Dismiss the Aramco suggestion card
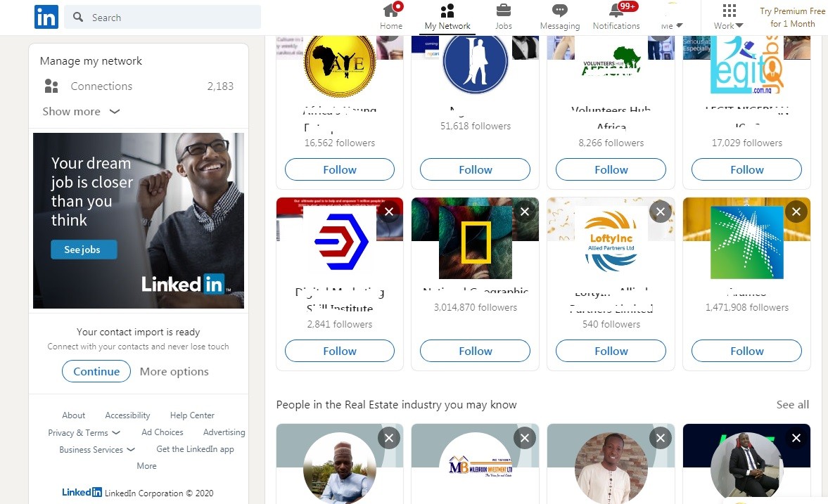The height and width of the screenshot is (504, 828). click(796, 211)
